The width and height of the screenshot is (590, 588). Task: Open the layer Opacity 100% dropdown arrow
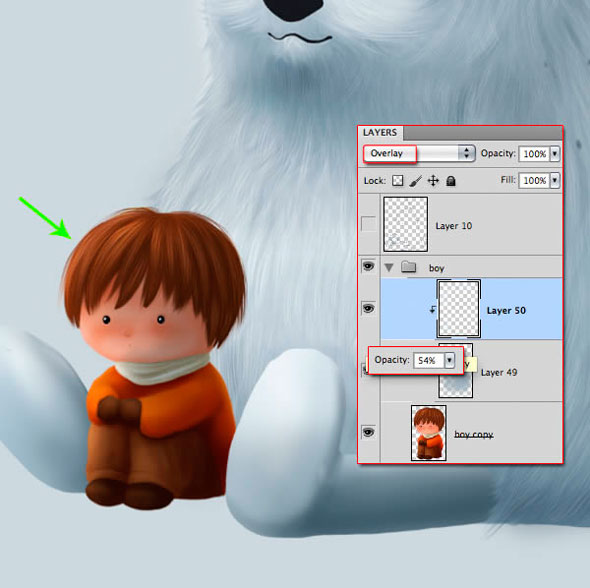coord(555,154)
